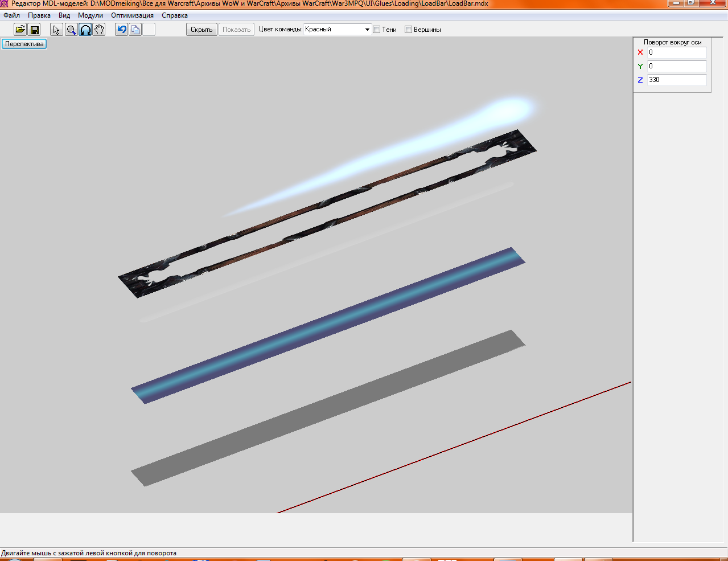This screenshot has height=561, width=728.
Task: Click the Y axis rotation field
Action: click(x=677, y=66)
